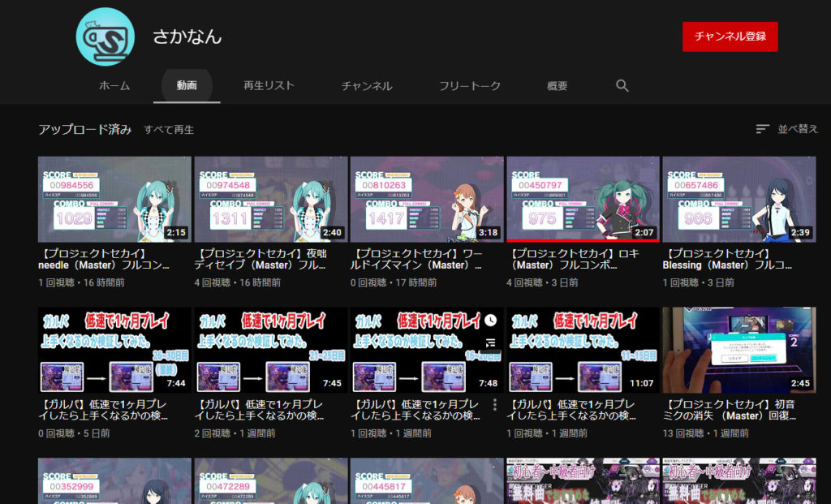Click the 3:18 duration badge
831x504 pixels.
pos(488,233)
